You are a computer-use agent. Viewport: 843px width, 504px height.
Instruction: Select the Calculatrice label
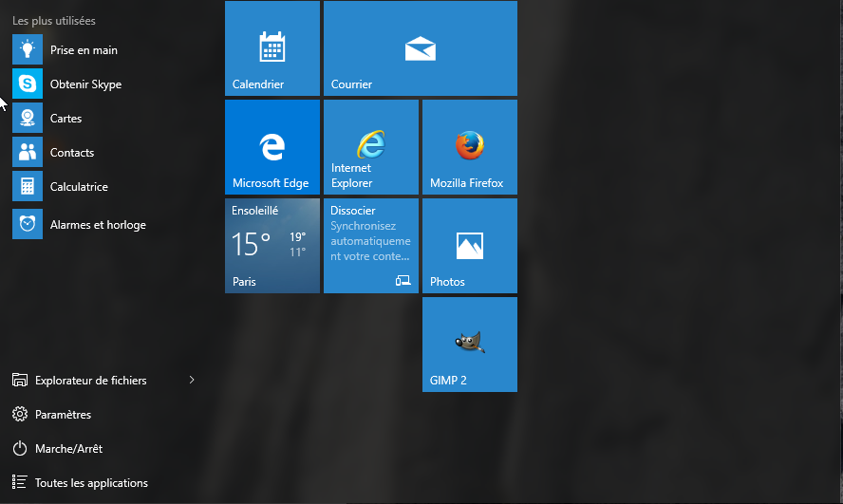(x=79, y=186)
